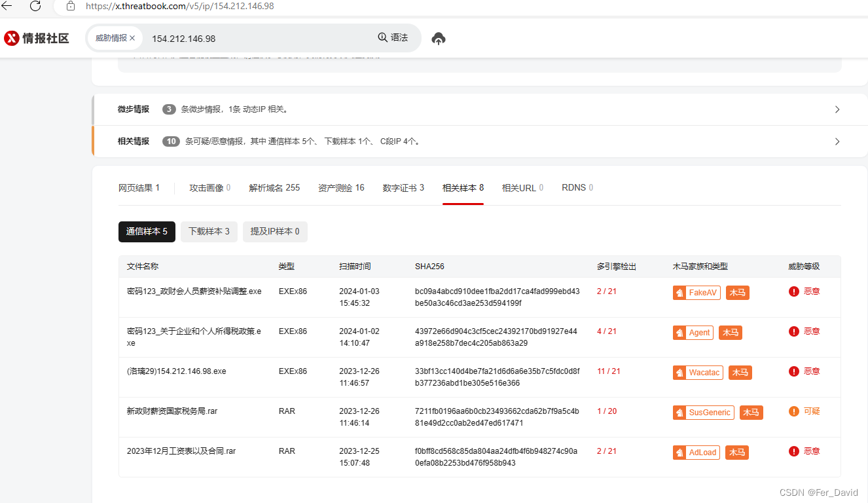This screenshot has width=868, height=503.
Task: Click the 微步情报 count badge 3
Action: [x=169, y=109]
